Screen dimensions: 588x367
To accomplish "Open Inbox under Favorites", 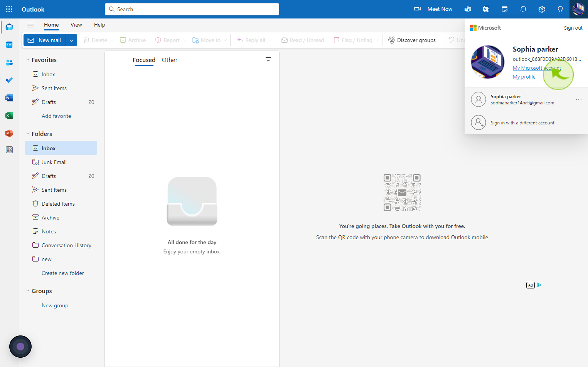I will [61, 74].
